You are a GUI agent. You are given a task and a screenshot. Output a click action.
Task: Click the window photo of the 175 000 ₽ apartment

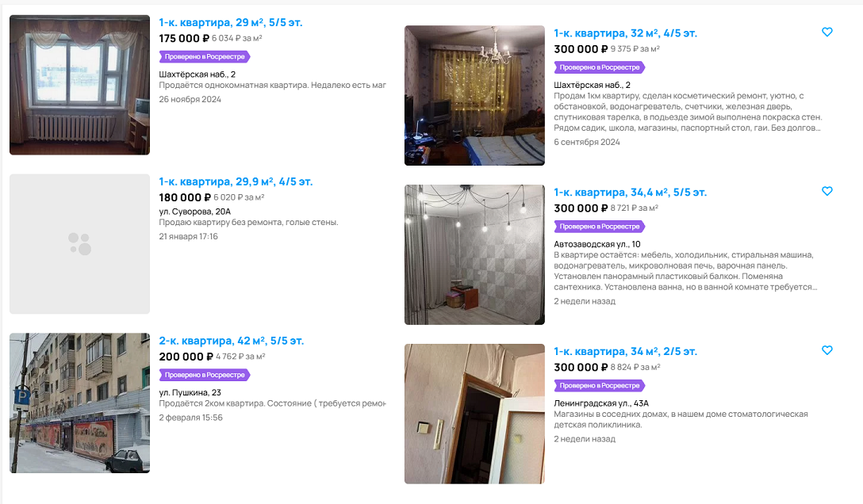[80, 85]
